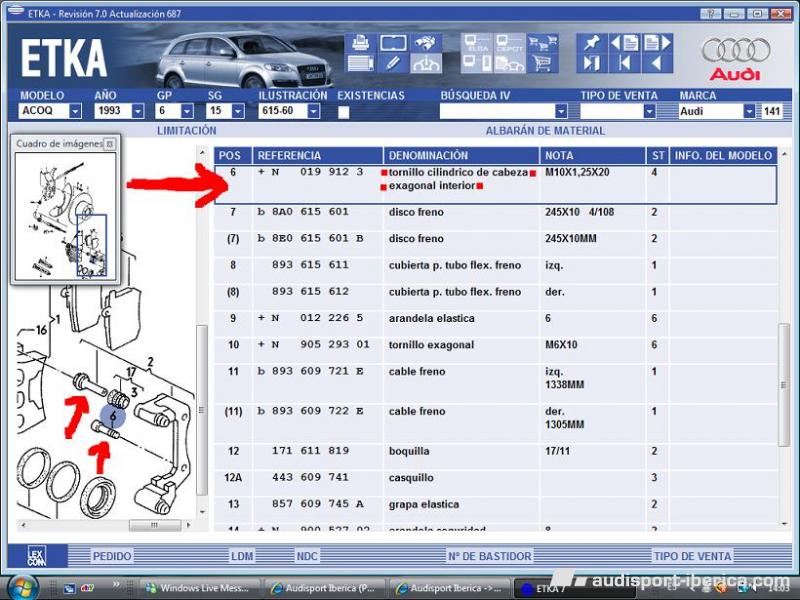Click the ELSA toolbar icon
The image size is (800, 600).
[x=477, y=43]
